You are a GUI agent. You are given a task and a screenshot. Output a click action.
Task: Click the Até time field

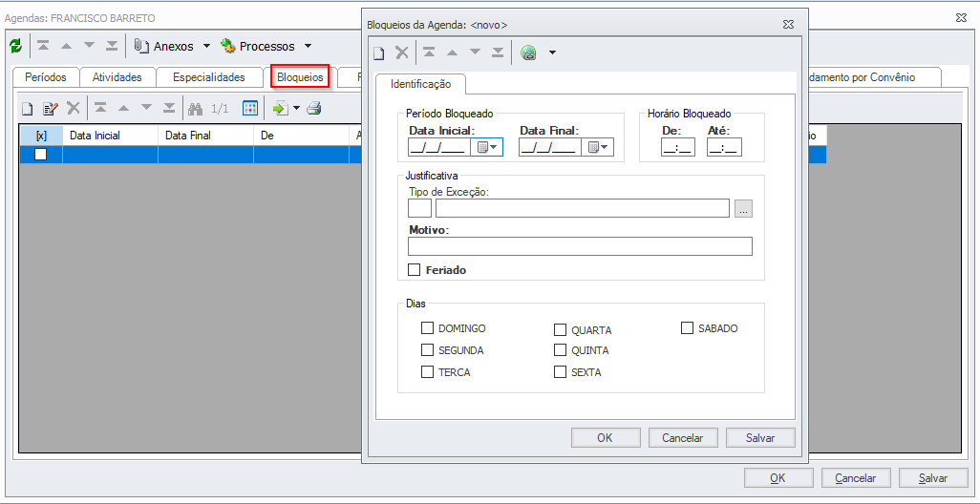coord(724,147)
